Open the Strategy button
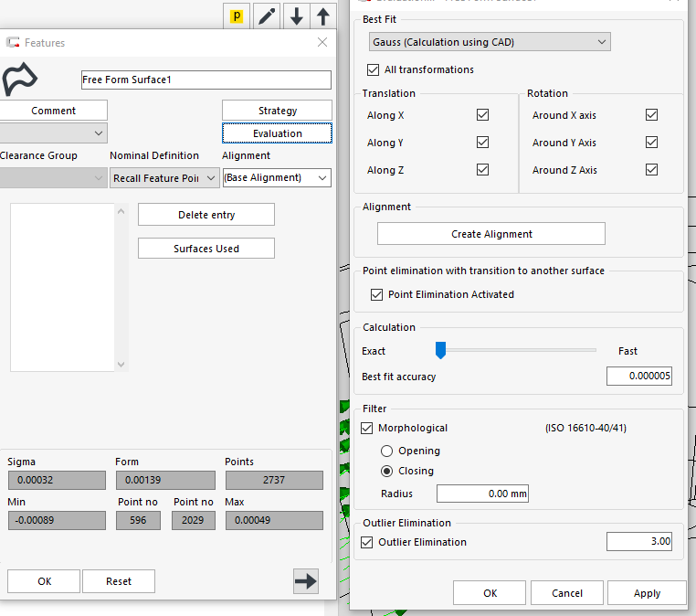The height and width of the screenshot is (616, 696). point(277,111)
